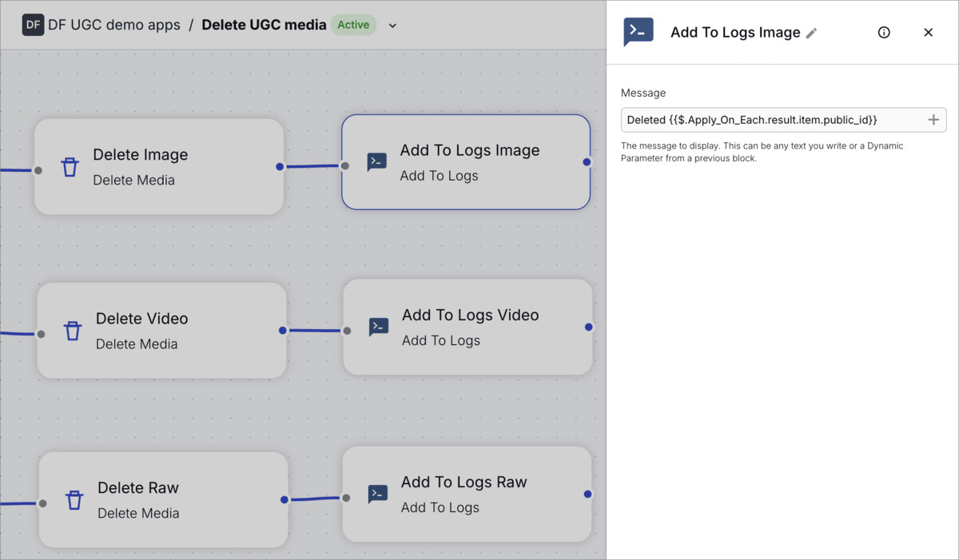Click the input port of Delete Video block
The image size is (959, 560).
41,334
